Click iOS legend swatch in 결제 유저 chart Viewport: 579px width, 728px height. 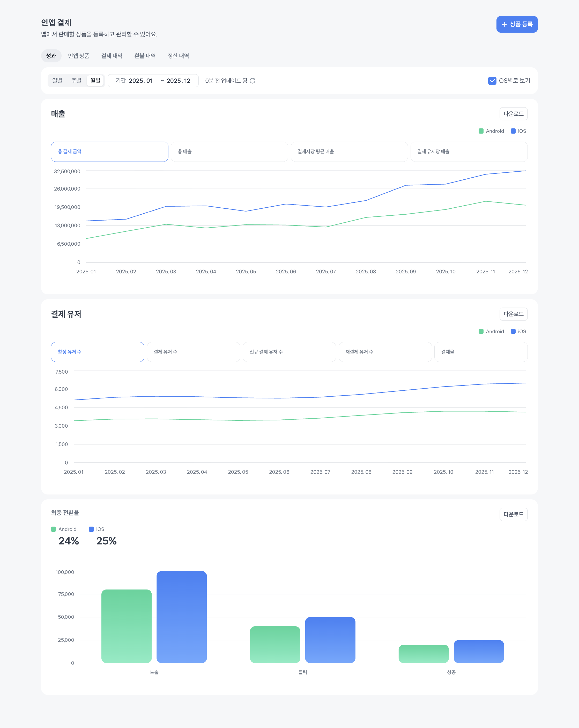click(x=513, y=331)
